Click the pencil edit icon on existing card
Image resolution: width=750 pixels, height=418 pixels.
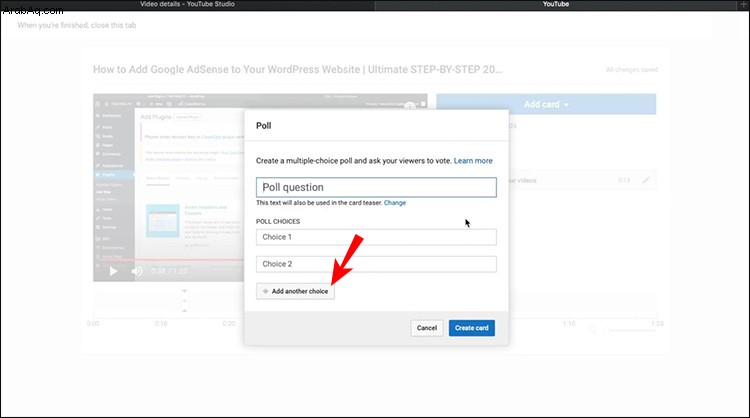646,180
